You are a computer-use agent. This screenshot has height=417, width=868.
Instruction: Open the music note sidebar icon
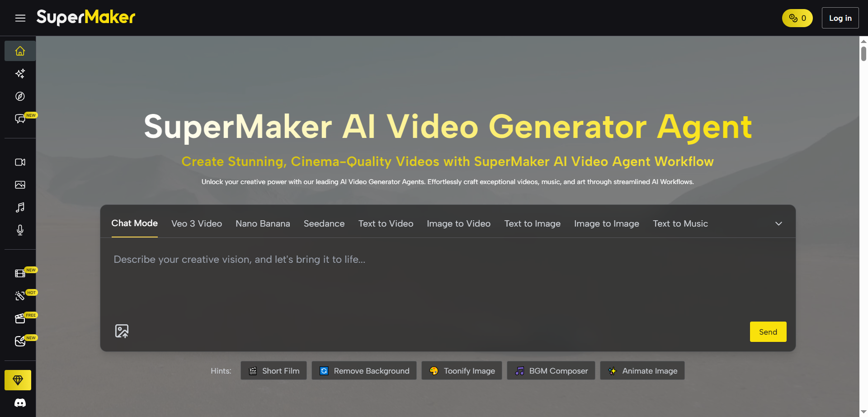(x=20, y=207)
